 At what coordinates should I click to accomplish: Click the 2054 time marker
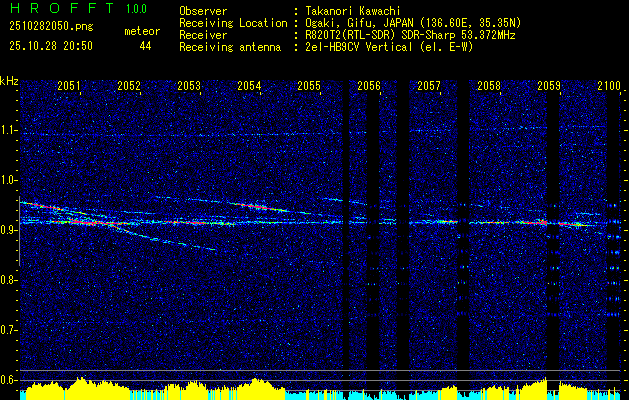click(x=249, y=85)
